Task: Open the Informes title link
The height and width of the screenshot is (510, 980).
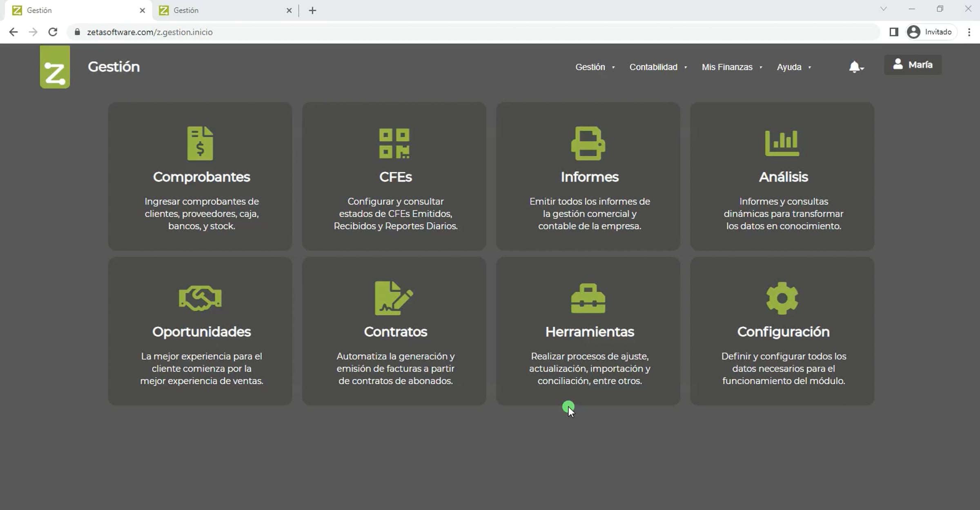Action: pos(590,177)
